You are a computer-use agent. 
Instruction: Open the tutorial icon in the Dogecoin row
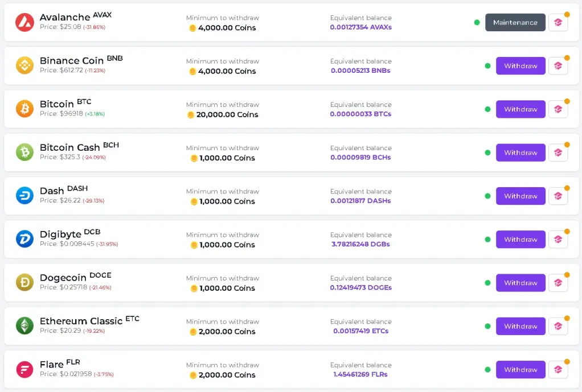click(x=558, y=283)
